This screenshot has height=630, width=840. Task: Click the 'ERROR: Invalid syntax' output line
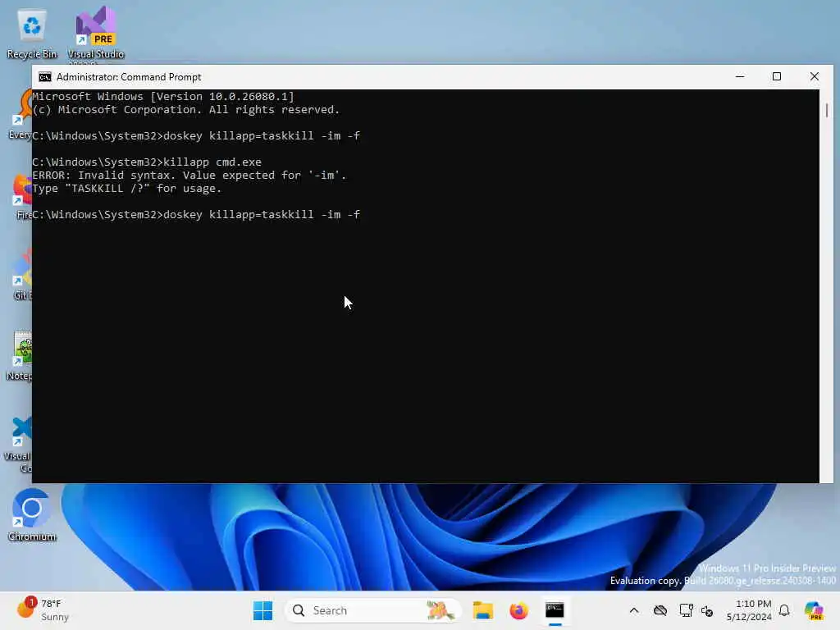pos(189,176)
